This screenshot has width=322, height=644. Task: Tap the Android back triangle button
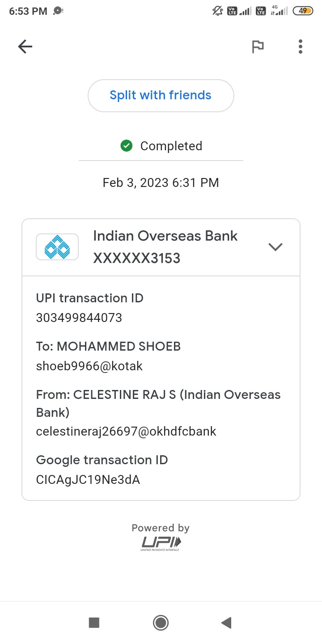[x=226, y=623]
